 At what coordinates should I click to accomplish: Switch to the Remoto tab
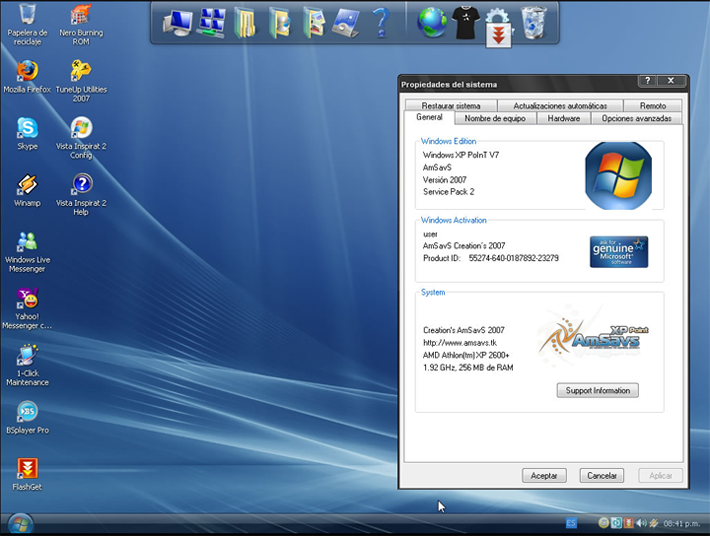(652, 105)
